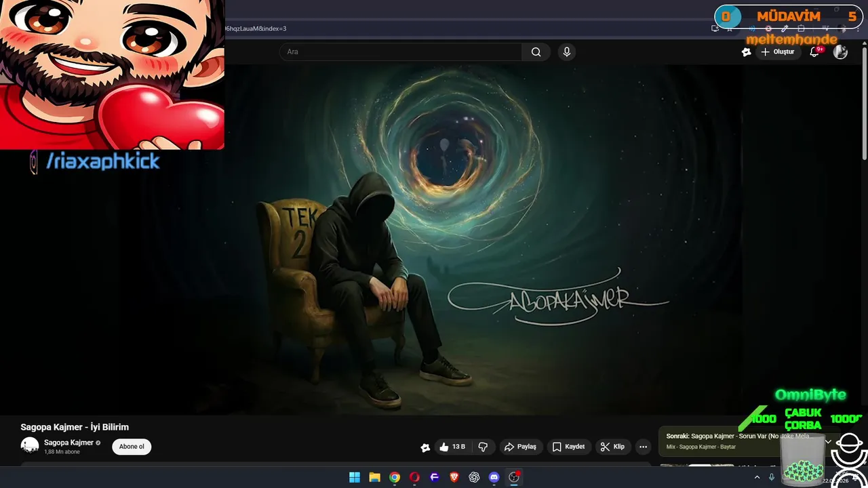Click the browser address bar URL
This screenshot has height=488, width=868.
point(256,28)
